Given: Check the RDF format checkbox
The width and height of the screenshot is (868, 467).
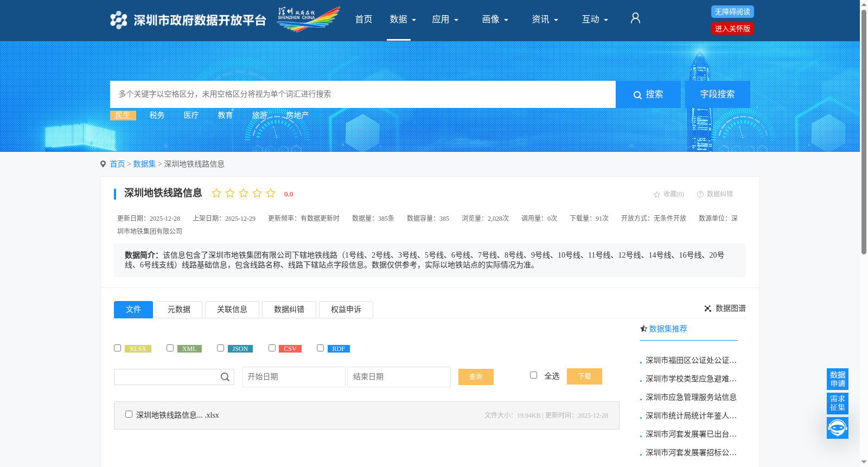Looking at the screenshot, I should point(320,348).
